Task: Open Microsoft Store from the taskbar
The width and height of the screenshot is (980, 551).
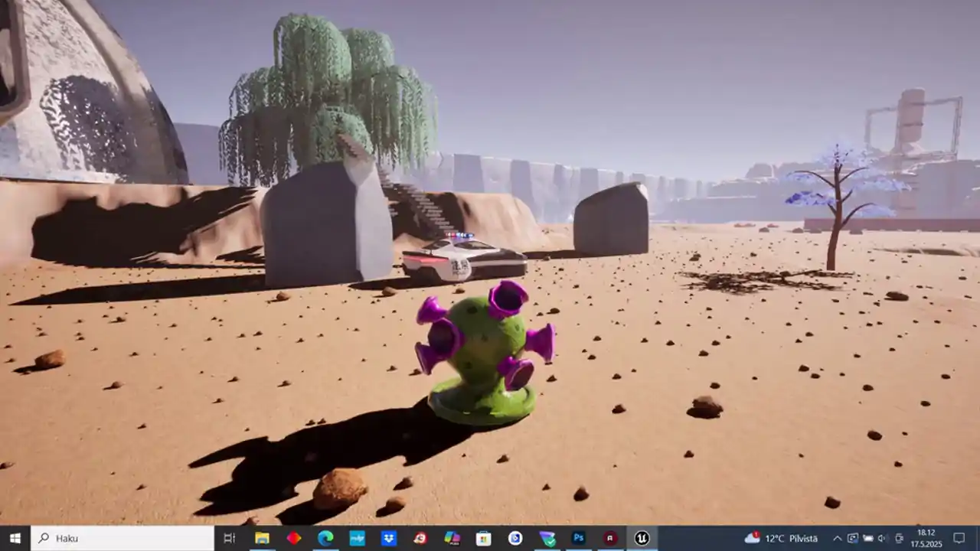Action: (483, 538)
